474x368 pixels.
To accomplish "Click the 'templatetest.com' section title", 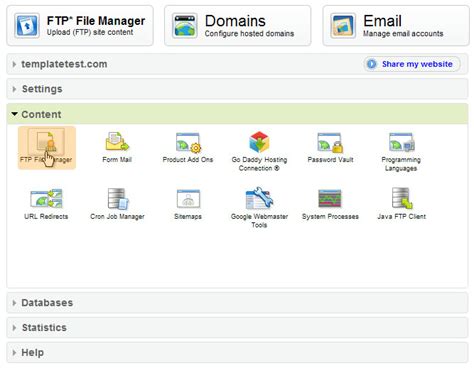I will [x=64, y=64].
